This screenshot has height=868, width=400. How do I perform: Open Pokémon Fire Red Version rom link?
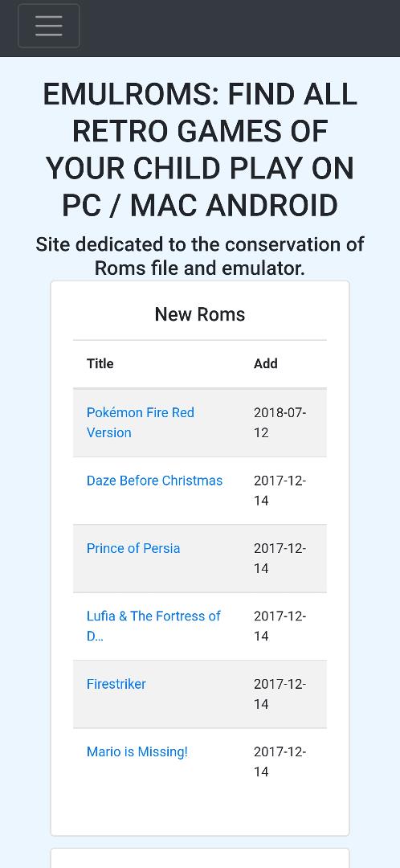point(141,423)
